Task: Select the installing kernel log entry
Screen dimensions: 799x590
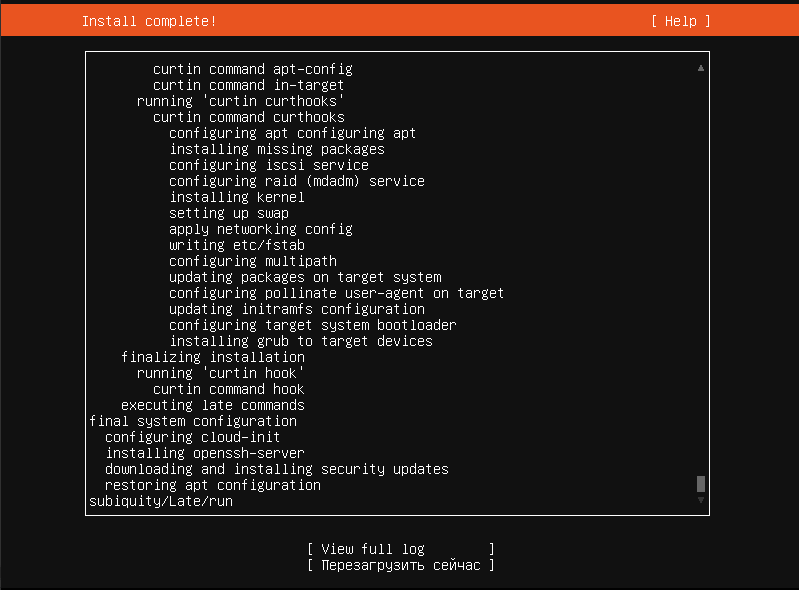Action: (236, 197)
